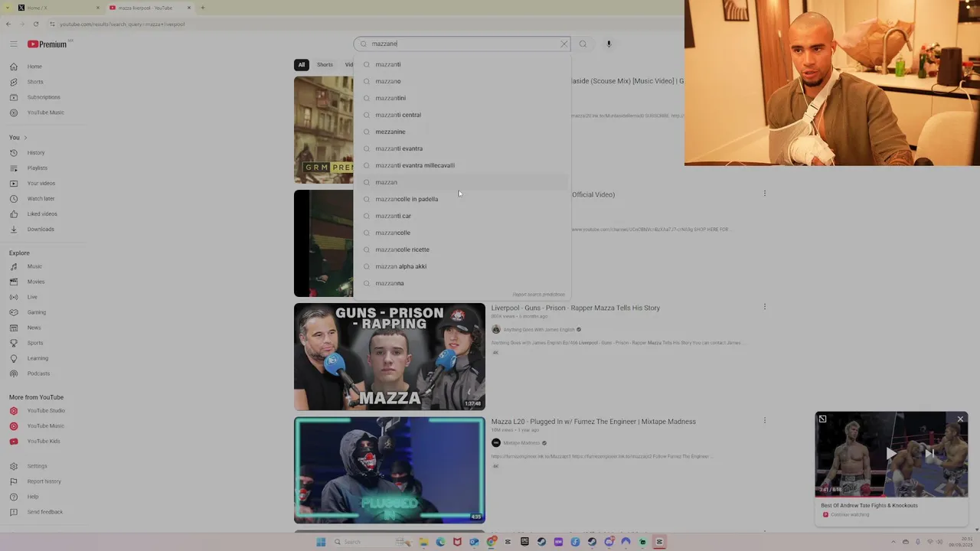Open options menu for the Official Video result
This screenshot has width=980, height=551.
click(764, 194)
